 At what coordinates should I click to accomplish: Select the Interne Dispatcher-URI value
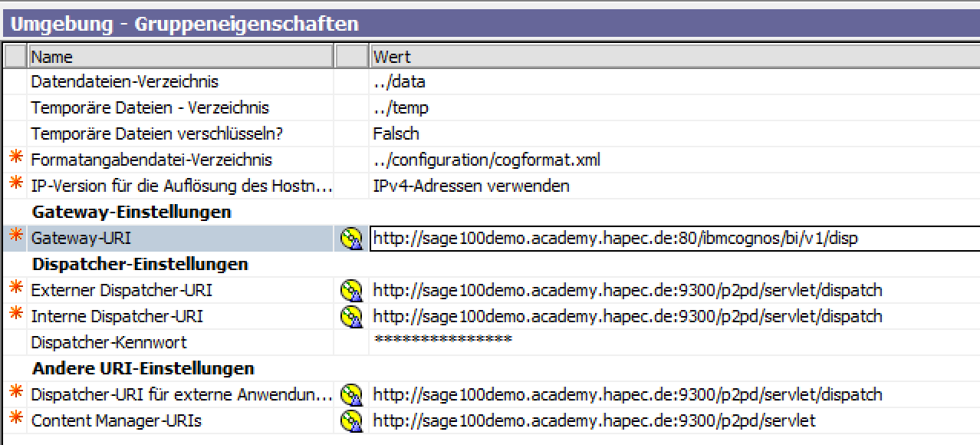627,317
